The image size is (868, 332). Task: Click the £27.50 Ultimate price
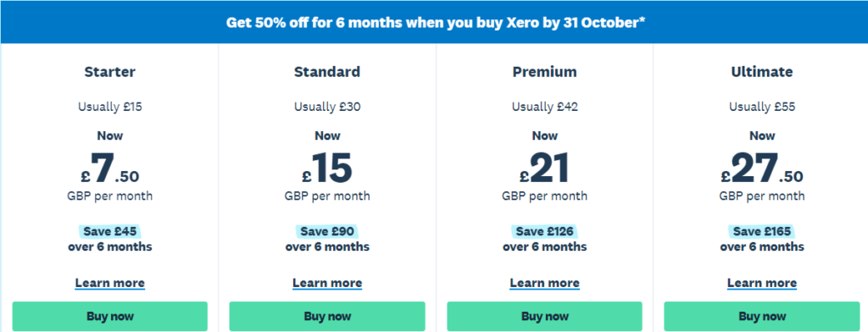(x=762, y=169)
